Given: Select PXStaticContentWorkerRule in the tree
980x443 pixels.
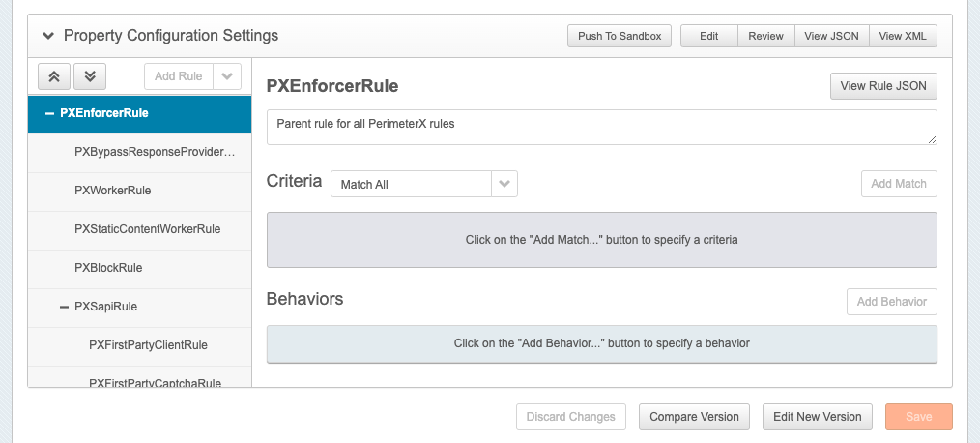Looking at the screenshot, I should 147,229.
